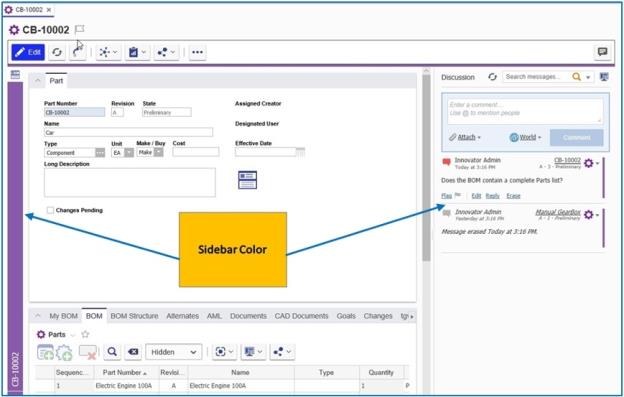This screenshot has width=624, height=397.
Task: Click the Long Description text area
Action: pos(130,182)
